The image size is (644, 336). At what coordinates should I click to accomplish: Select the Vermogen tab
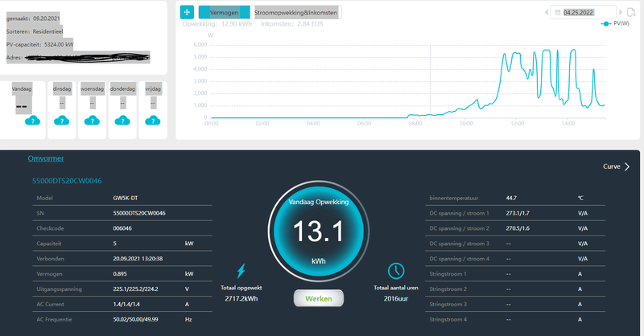(225, 12)
